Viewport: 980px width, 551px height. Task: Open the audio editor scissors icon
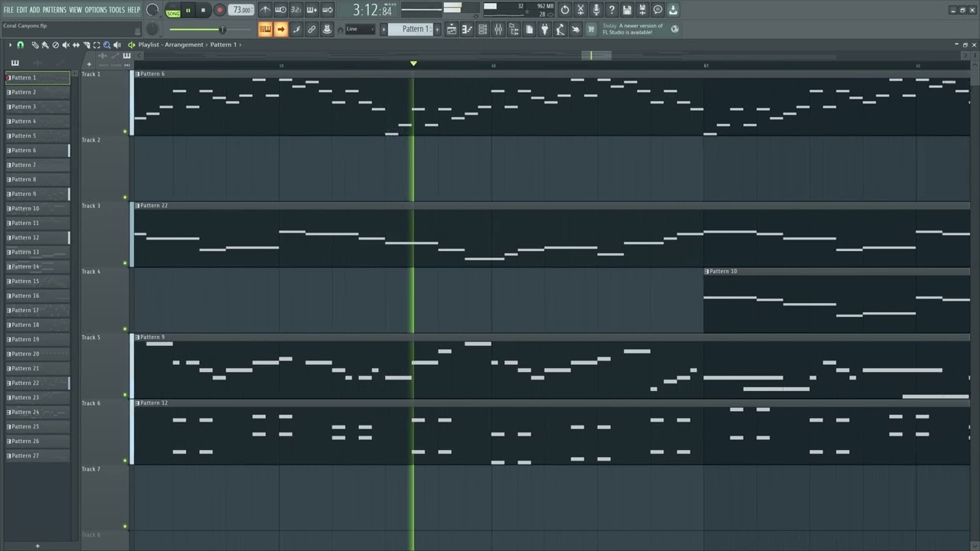pos(580,10)
